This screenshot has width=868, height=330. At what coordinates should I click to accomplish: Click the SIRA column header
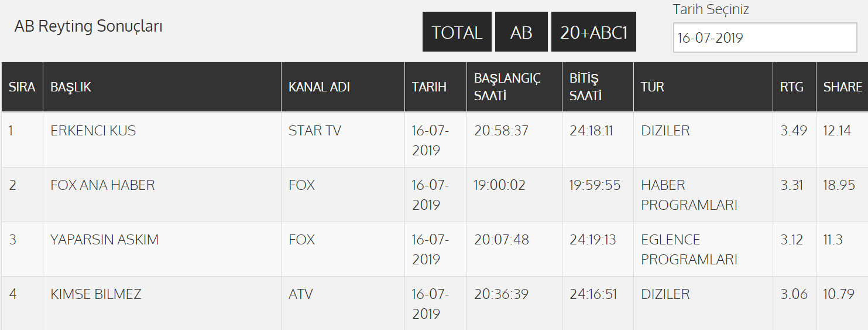coord(22,87)
